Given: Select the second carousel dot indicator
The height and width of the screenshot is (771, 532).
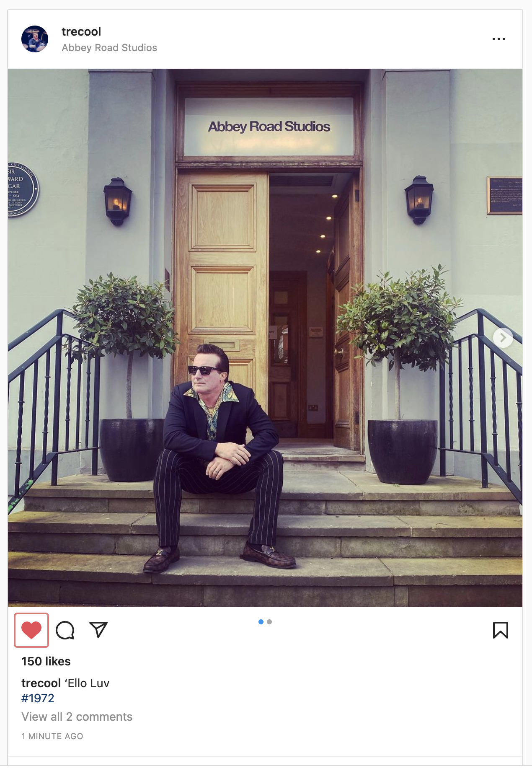Looking at the screenshot, I should [269, 622].
